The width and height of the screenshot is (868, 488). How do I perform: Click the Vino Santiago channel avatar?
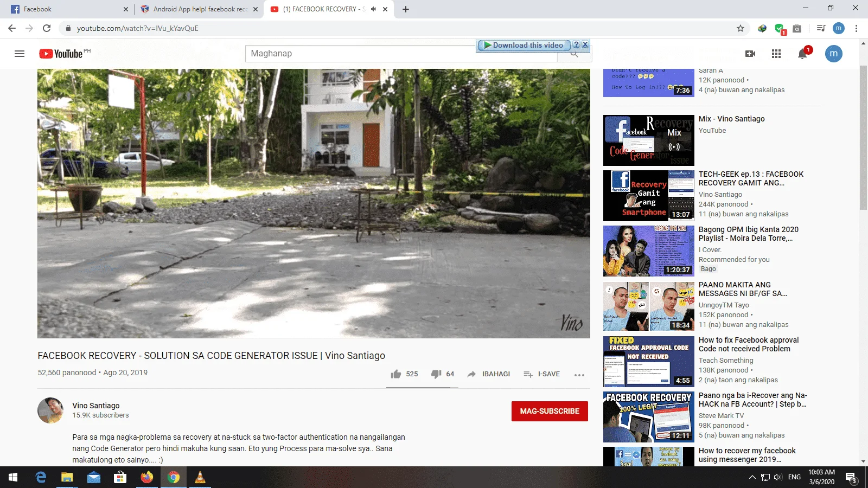coord(50,410)
